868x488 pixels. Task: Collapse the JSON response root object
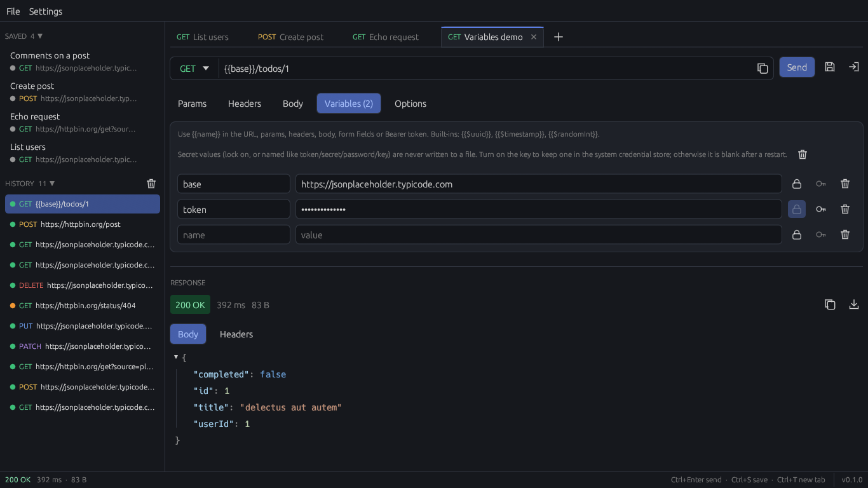[x=176, y=357]
